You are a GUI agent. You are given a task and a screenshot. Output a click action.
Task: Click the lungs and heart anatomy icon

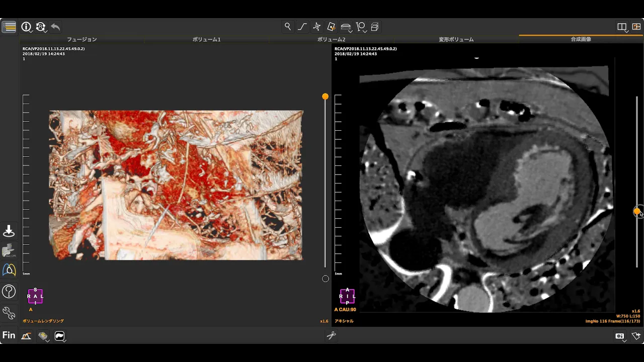[x=9, y=270]
